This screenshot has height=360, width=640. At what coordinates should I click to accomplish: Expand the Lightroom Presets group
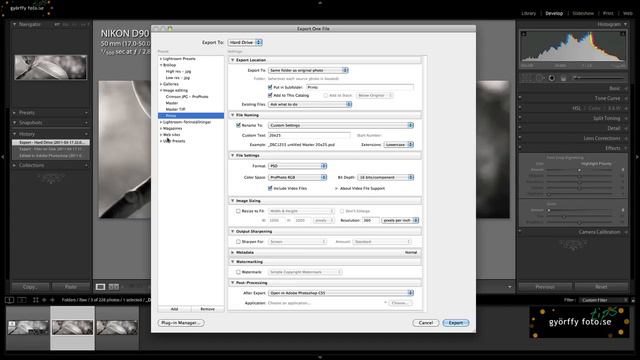coord(161,59)
